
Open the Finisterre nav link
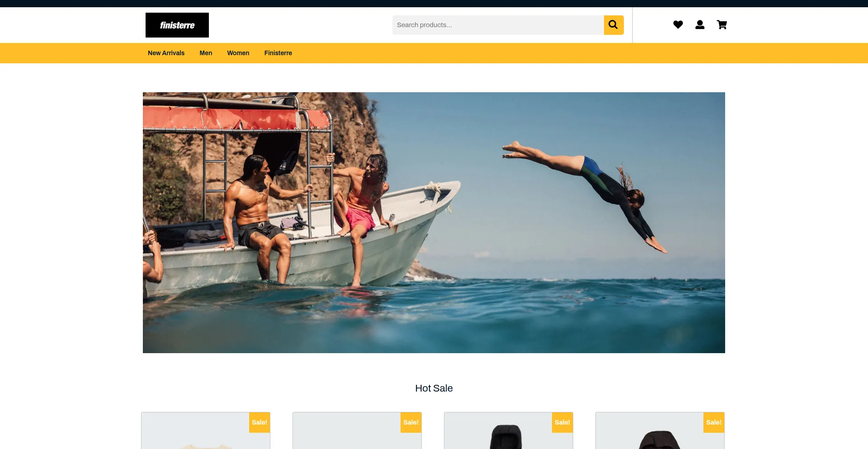point(278,53)
